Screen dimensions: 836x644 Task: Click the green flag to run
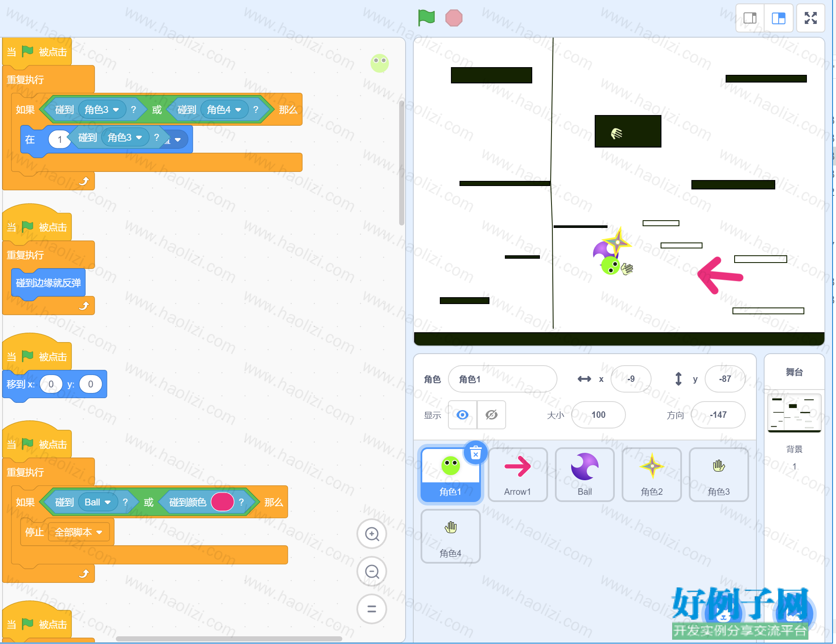pyautogui.click(x=426, y=18)
